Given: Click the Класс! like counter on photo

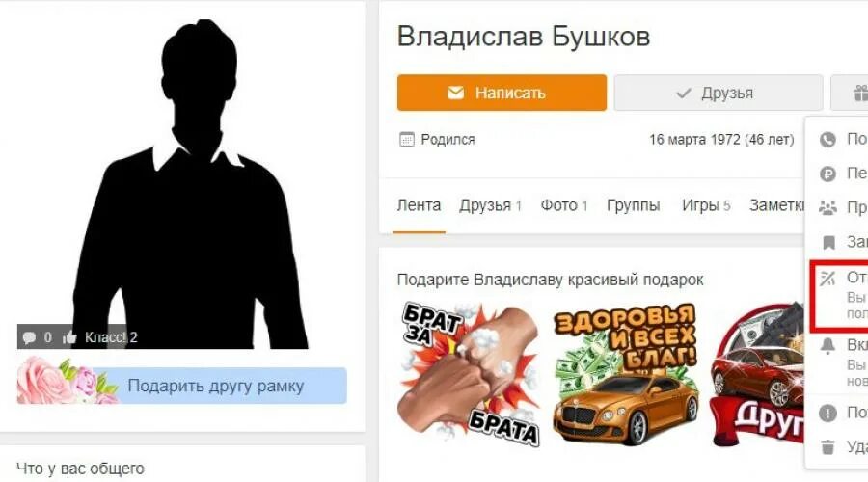Looking at the screenshot, I should pos(99,337).
